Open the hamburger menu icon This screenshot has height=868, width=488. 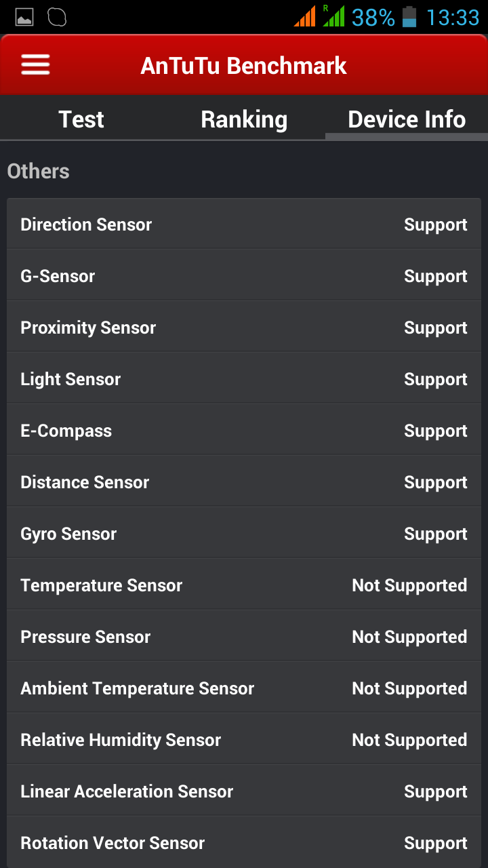coord(35,65)
